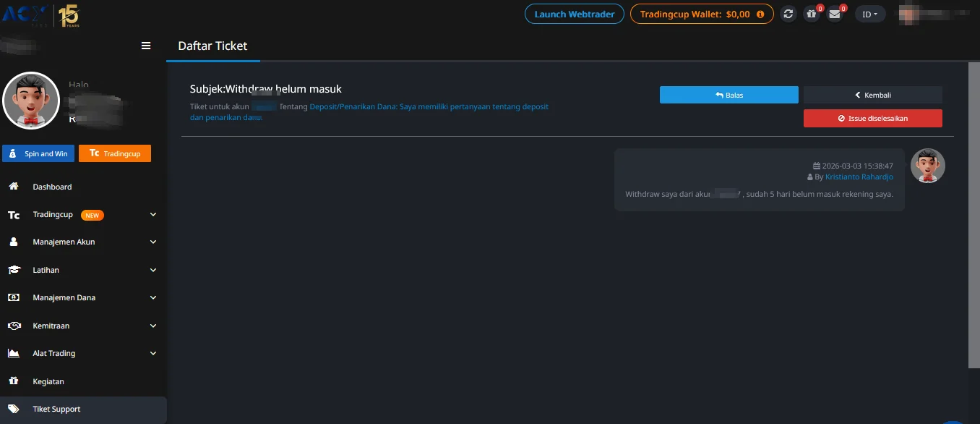
Task: Click the Manajemen Akun person icon
Action: (14, 242)
